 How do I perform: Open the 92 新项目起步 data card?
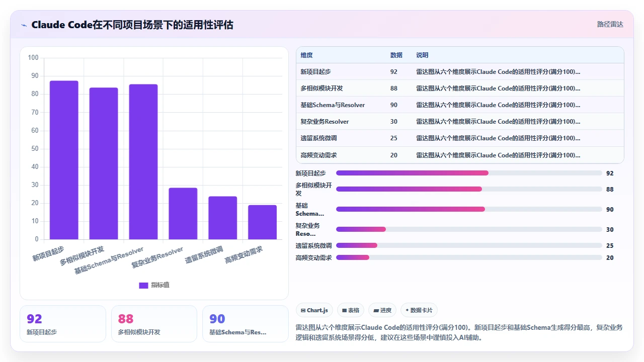point(63,324)
